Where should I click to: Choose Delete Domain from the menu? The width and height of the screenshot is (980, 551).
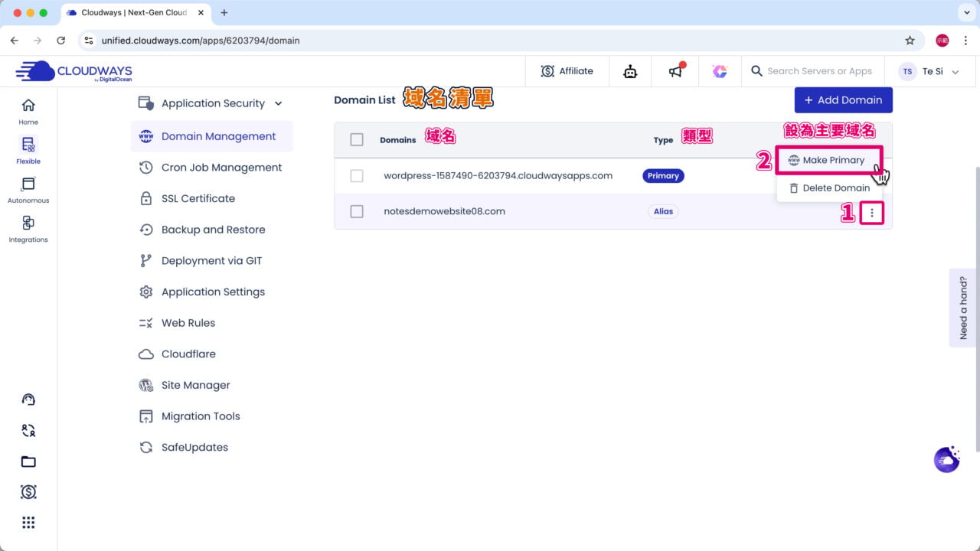[829, 188]
